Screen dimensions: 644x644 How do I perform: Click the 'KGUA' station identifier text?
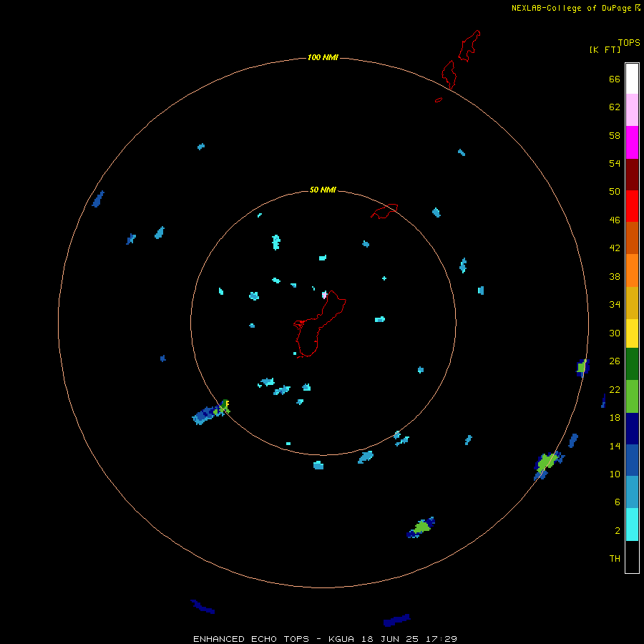(342, 639)
